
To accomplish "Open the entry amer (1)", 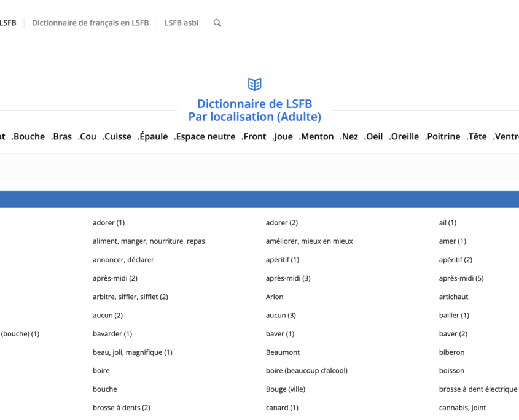I will 453,241.
